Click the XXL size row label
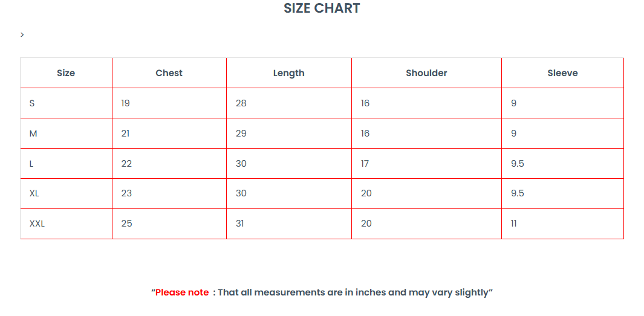Image resolution: width=644 pixels, height=316 pixels. 37,224
